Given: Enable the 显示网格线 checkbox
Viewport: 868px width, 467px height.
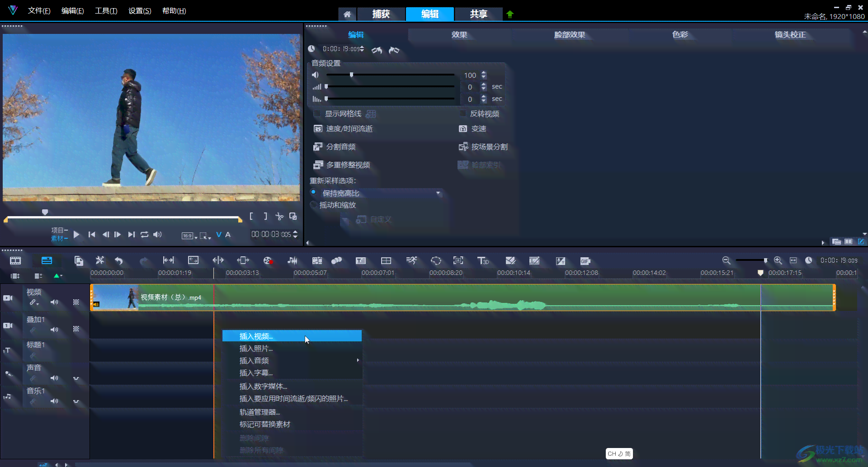Looking at the screenshot, I should click(x=317, y=114).
